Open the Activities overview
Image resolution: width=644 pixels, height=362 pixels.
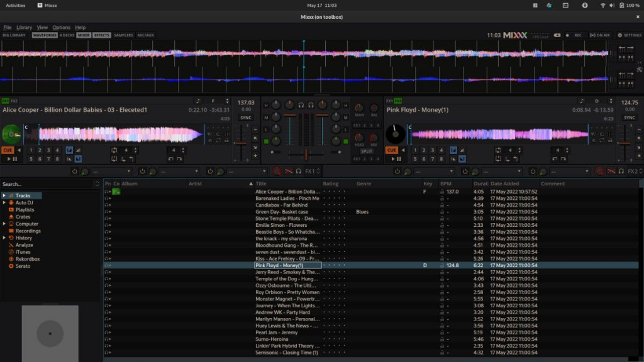pyautogui.click(x=16, y=5)
